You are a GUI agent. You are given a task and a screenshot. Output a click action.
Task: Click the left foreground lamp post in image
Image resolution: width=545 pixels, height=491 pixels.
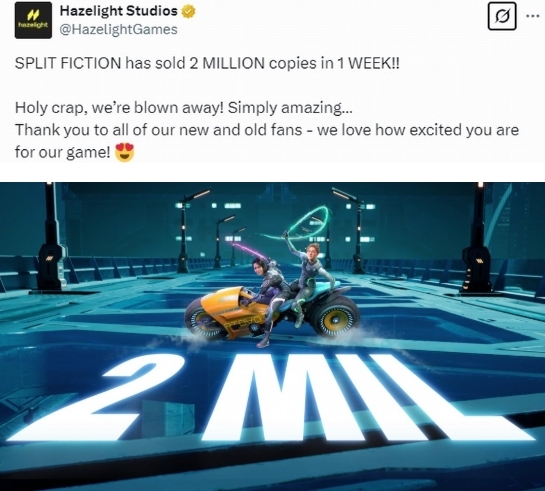coord(51,240)
